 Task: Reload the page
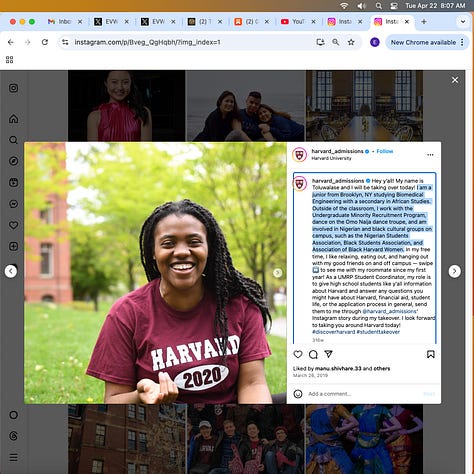coord(45,42)
